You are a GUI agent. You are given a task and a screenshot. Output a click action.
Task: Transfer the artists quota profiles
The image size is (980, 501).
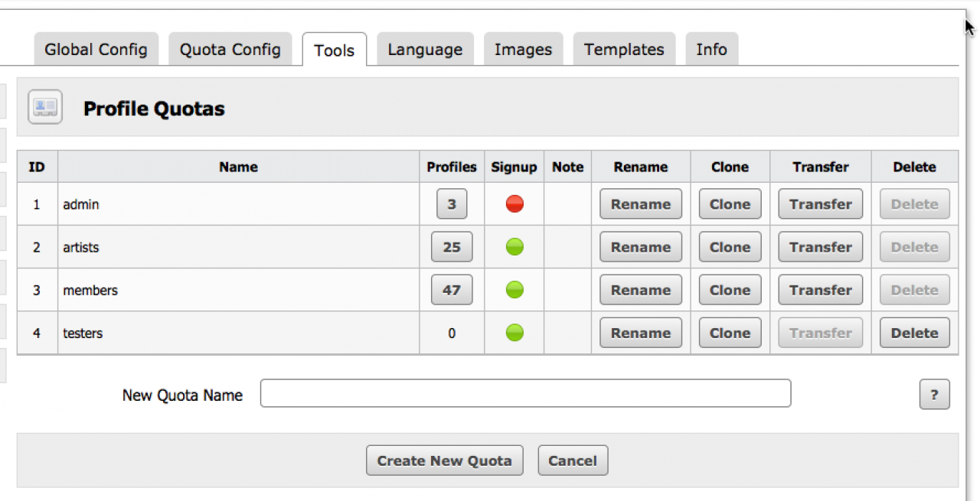[x=820, y=247]
